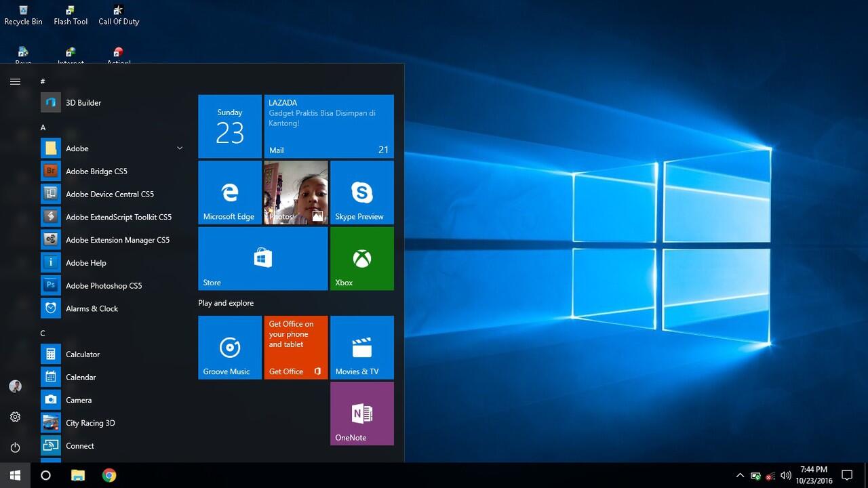
Task: Open the user account picture menu
Action: pos(15,386)
